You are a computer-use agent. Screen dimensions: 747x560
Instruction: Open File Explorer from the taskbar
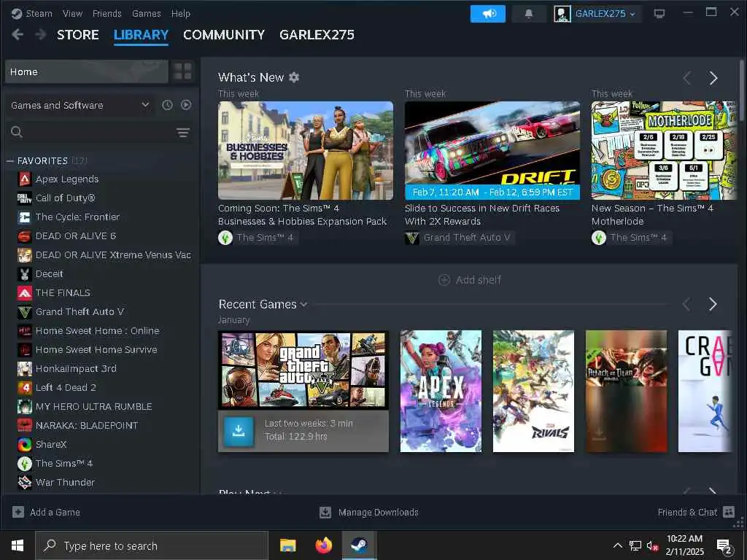[287, 545]
